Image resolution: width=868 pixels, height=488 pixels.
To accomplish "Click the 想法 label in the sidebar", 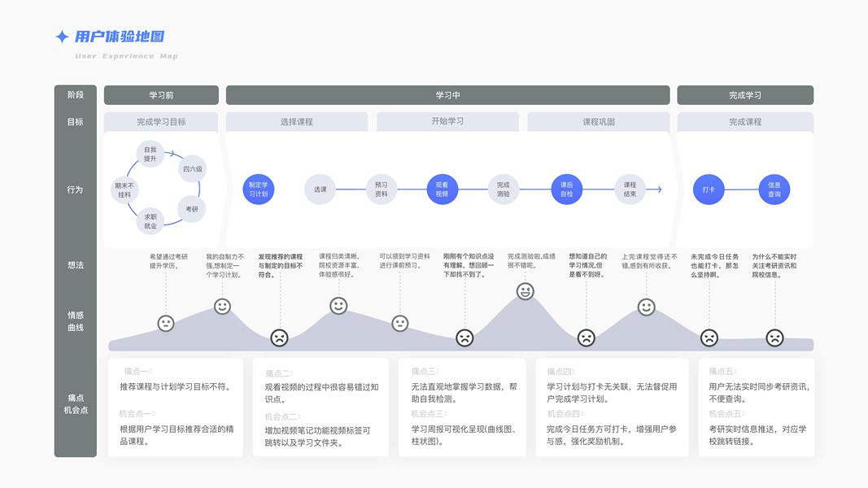I will coord(76,265).
